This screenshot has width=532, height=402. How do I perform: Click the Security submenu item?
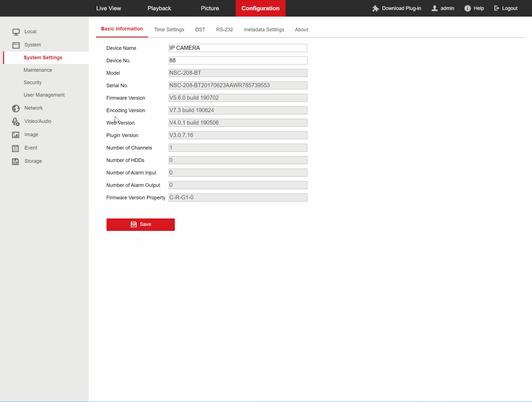(33, 82)
